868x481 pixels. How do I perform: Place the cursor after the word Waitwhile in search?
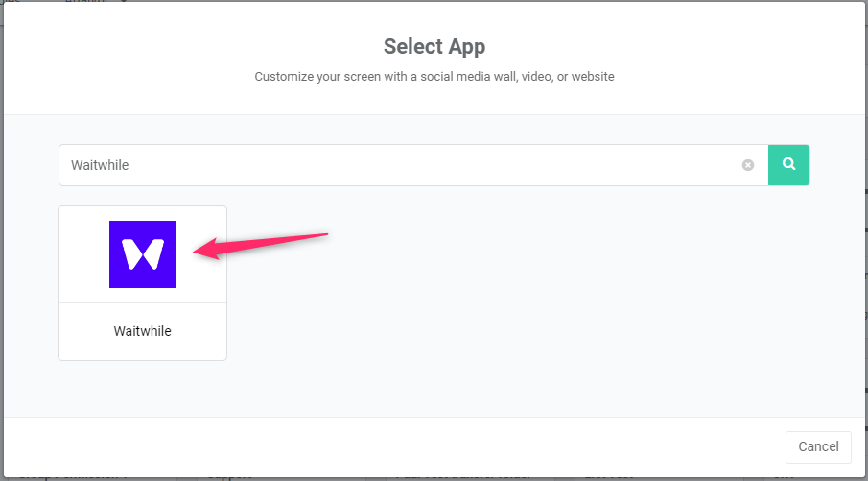[130, 165]
